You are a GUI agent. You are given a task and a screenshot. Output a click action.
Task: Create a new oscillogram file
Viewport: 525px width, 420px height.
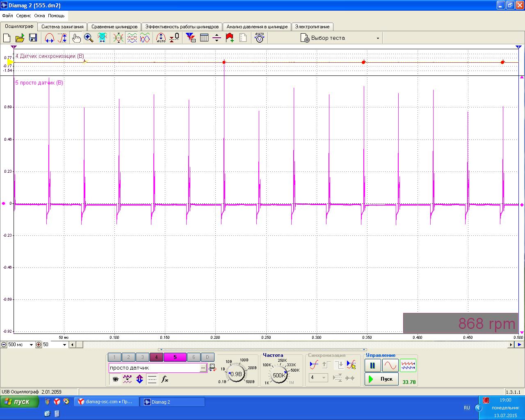click(7, 38)
